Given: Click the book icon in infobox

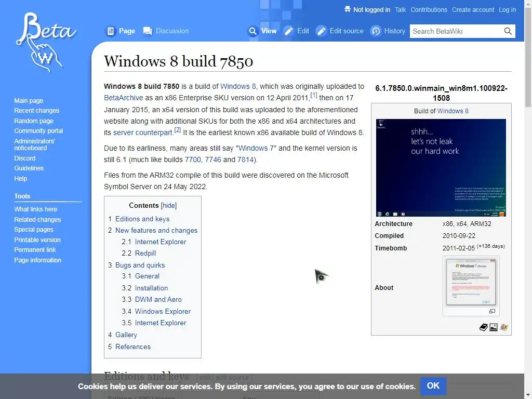Looking at the screenshot, I should click(x=484, y=327).
